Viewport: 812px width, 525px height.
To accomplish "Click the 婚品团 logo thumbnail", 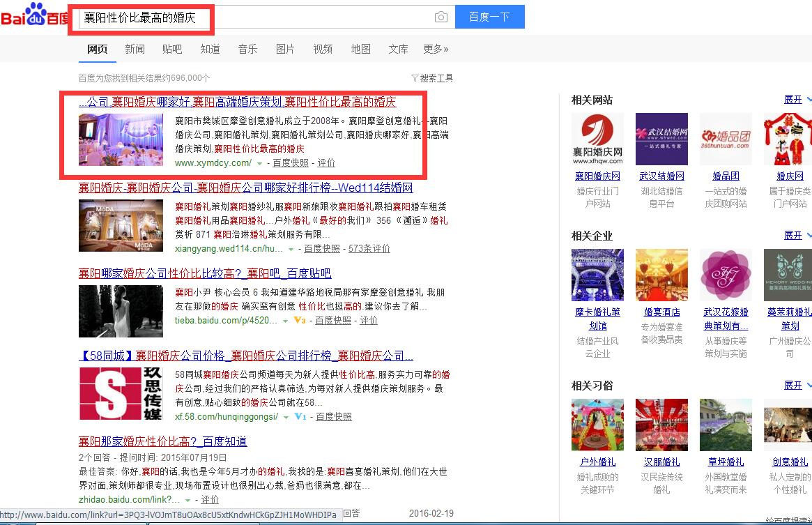I will [726, 139].
